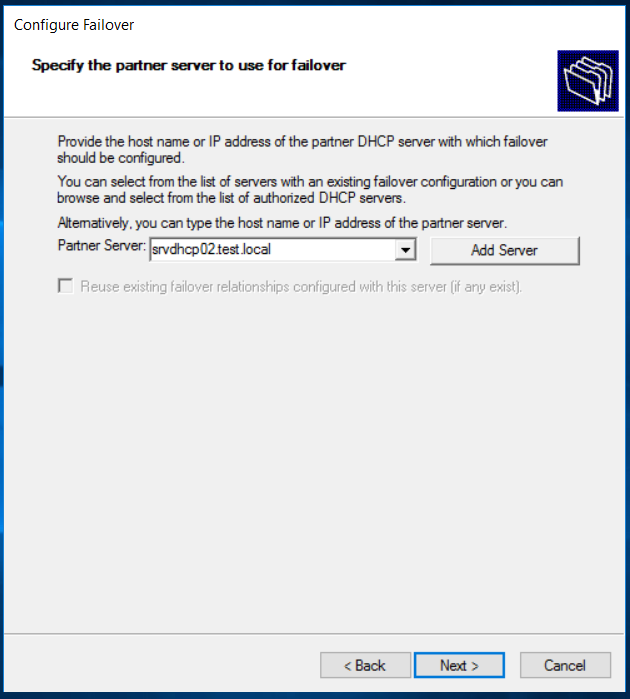Click the srvdhcp02.test.local text in Partner Server field
The image size is (630, 699).
(x=211, y=249)
